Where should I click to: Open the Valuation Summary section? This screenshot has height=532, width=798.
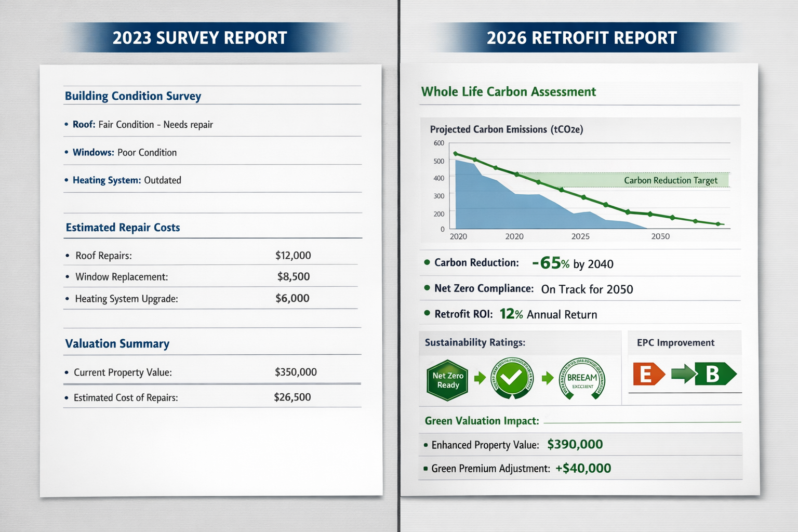tap(117, 343)
